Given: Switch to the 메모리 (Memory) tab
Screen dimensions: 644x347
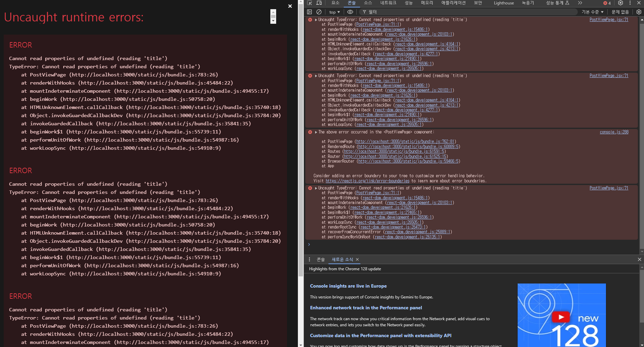Looking at the screenshot, I should [x=427, y=3].
